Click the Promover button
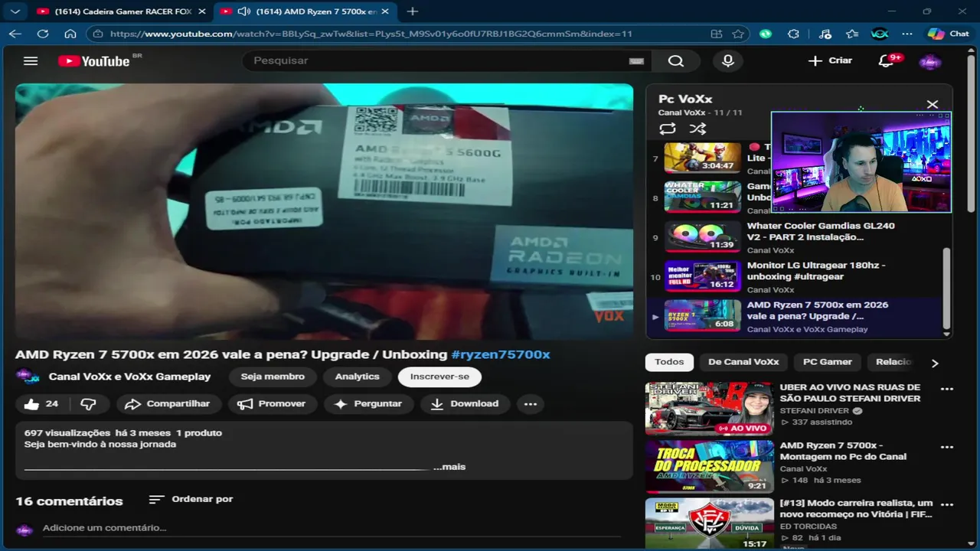 (x=271, y=404)
